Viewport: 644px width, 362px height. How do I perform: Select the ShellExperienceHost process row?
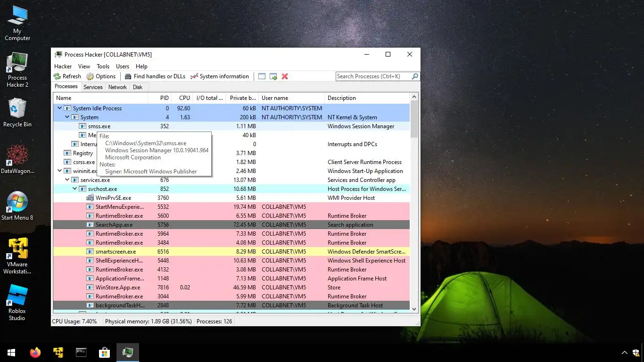pos(231,261)
